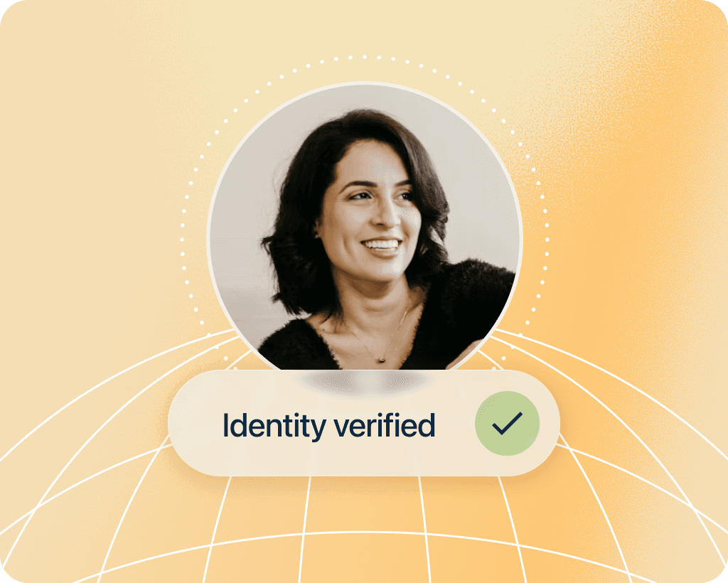Click the pale cream background at top left
The height and width of the screenshot is (583, 728).
[93, 93]
